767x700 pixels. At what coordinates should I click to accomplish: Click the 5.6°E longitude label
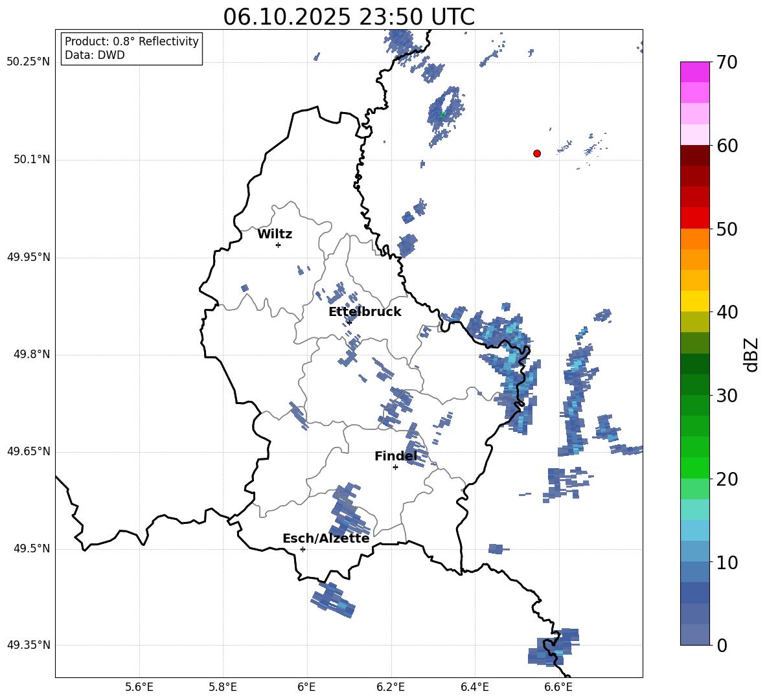[x=139, y=687]
